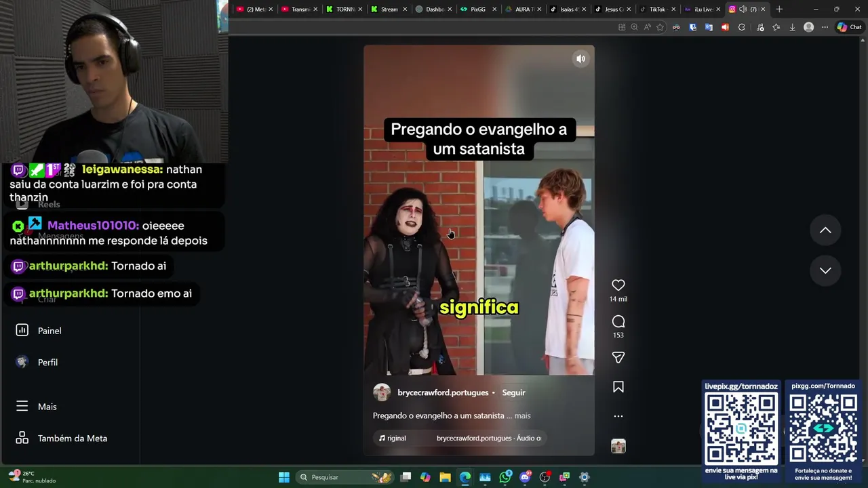Open the app available icon in address bar
Viewport: 868px width, 488px height.
click(621, 27)
